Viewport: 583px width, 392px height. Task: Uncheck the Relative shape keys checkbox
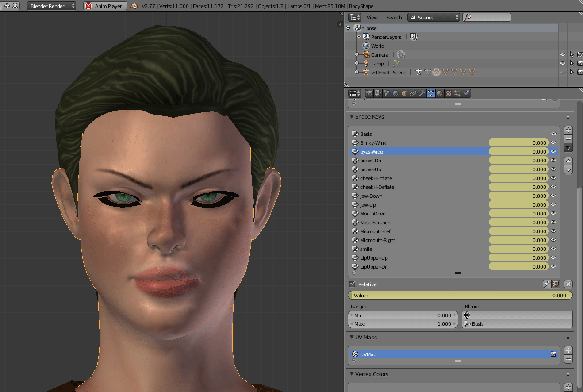tap(353, 284)
